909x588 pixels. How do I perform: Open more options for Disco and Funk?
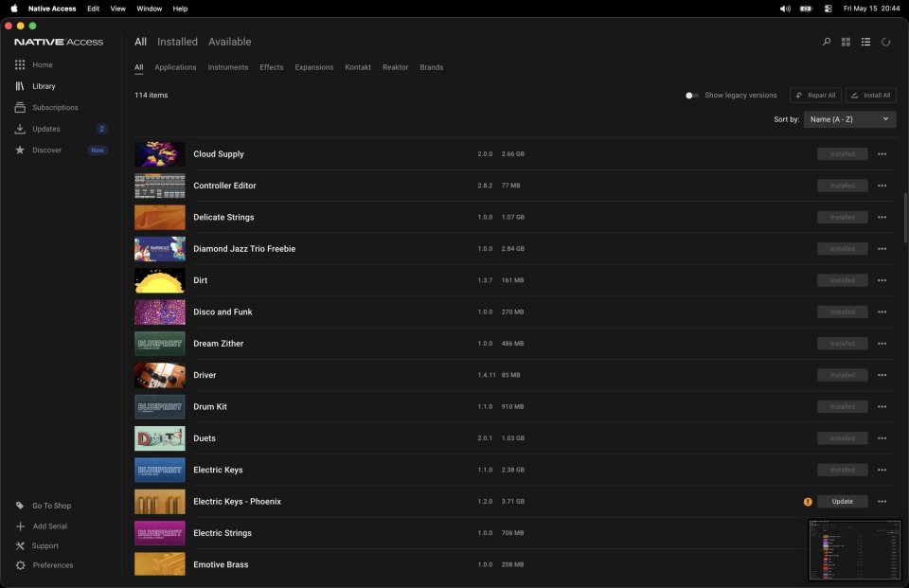[882, 312]
